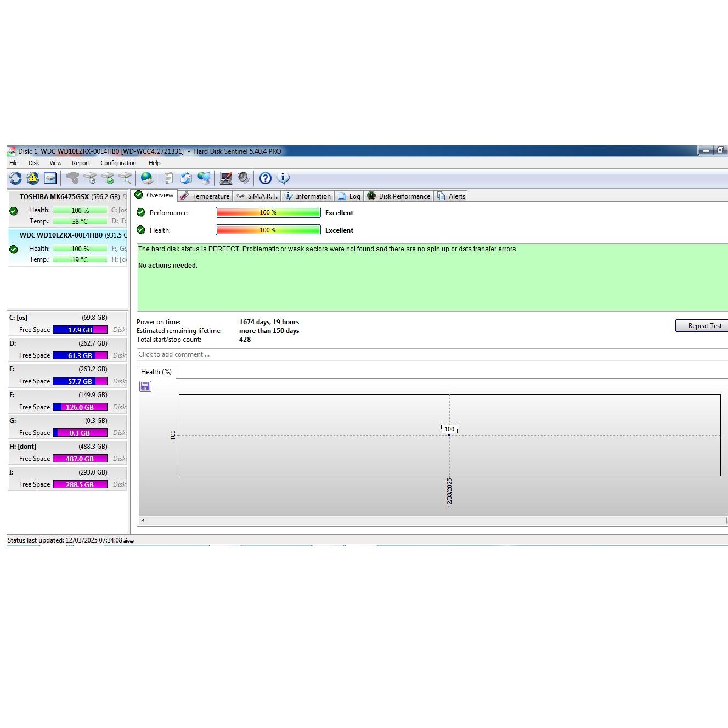Save the health graph via floppy icon
The width and height of the screenshot is (728, 728).
(x=145, y=387)
